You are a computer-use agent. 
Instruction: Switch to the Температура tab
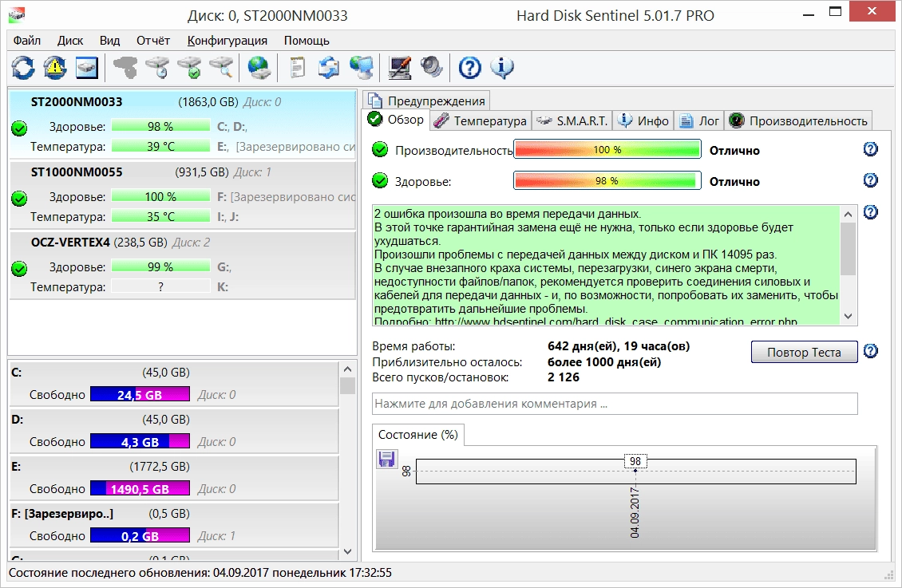click(x=480, y=120)
